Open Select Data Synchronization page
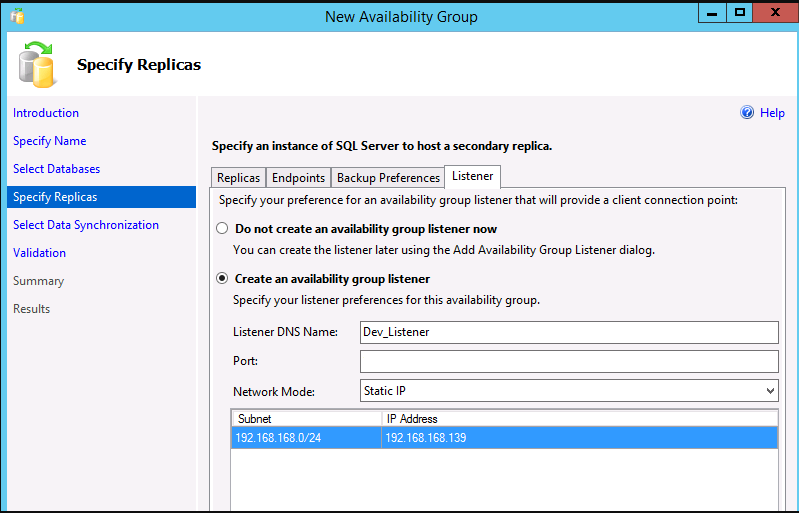This screenshot has height=513, width=799. click(x=86, y=225)
